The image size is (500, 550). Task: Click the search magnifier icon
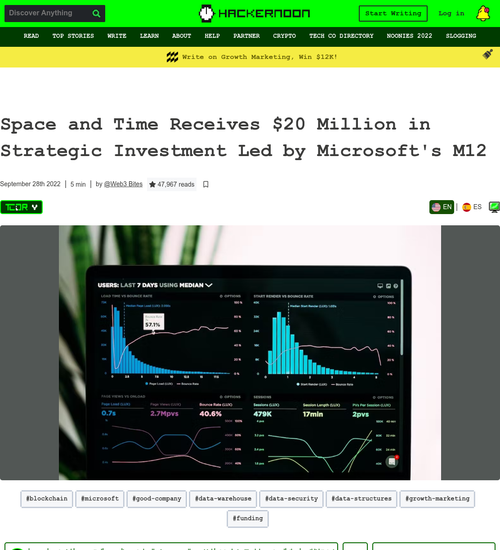point(96,14)
